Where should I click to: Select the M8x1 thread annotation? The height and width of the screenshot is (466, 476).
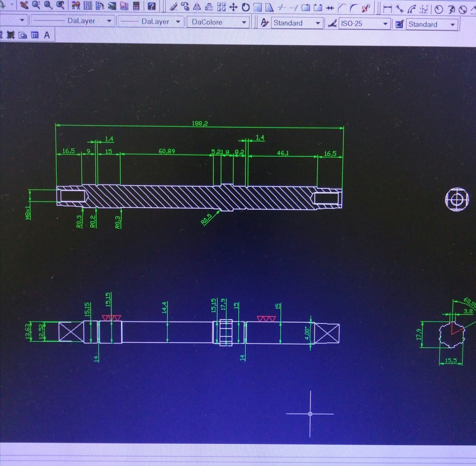pos(28,212)
